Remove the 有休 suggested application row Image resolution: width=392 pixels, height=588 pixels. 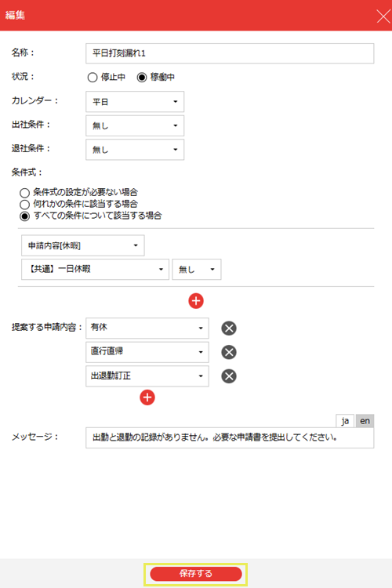pos(229,328)
